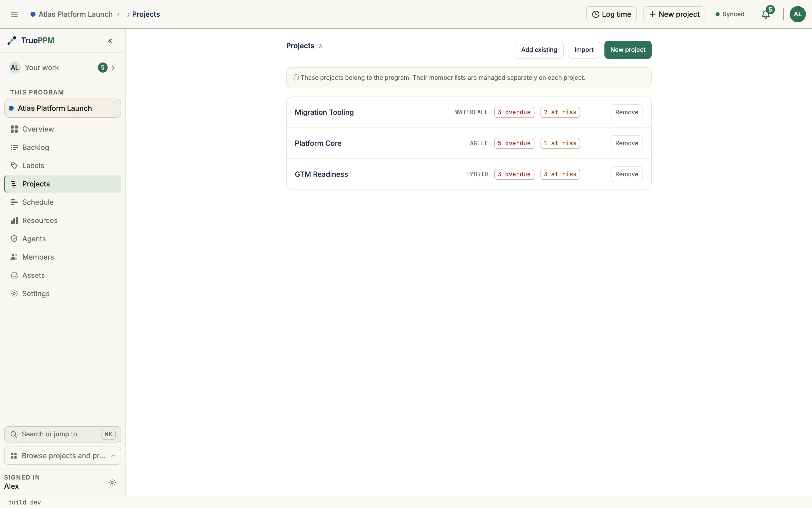This screenshot has width=812, height=508.
Task: Click the Overview grid icon
Action: click(x=14, y=129)
